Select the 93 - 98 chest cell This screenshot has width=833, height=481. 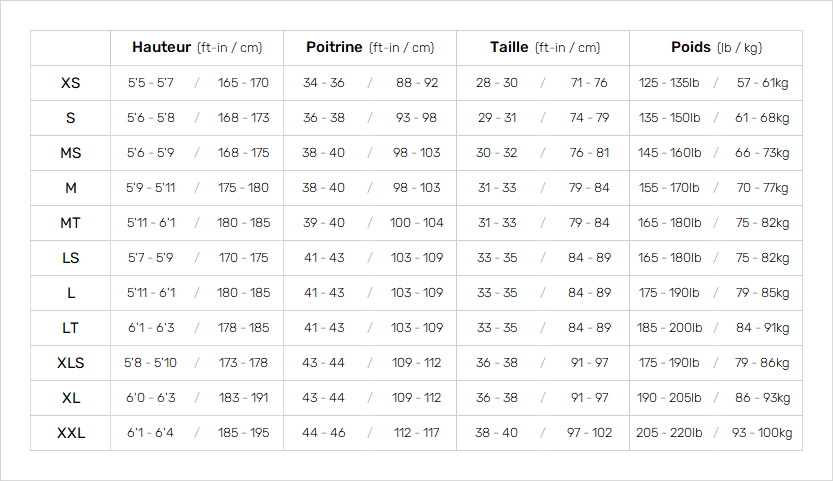pyautogui.click(x=416, y=118)
